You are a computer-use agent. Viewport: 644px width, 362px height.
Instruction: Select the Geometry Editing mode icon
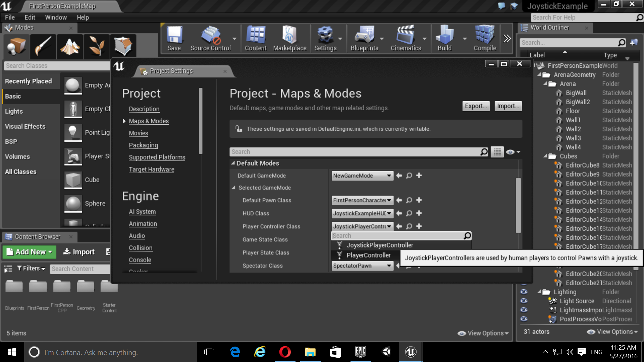123,46
